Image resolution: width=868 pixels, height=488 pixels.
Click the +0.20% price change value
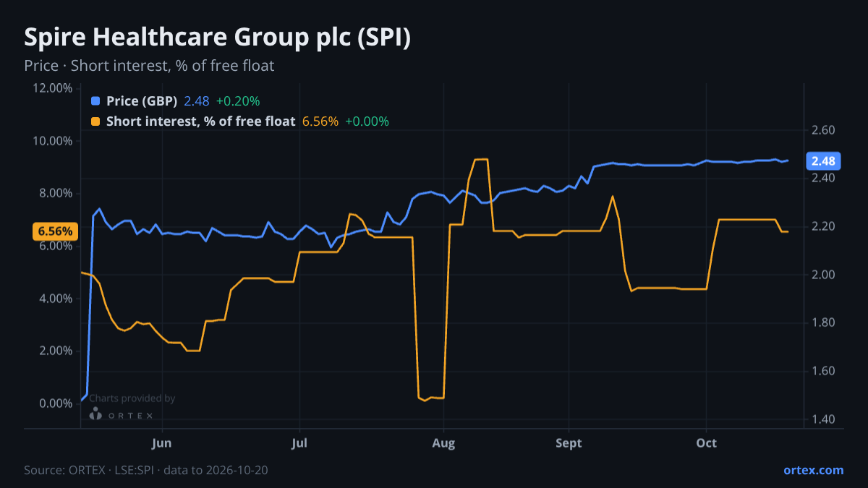pos(238,101)
